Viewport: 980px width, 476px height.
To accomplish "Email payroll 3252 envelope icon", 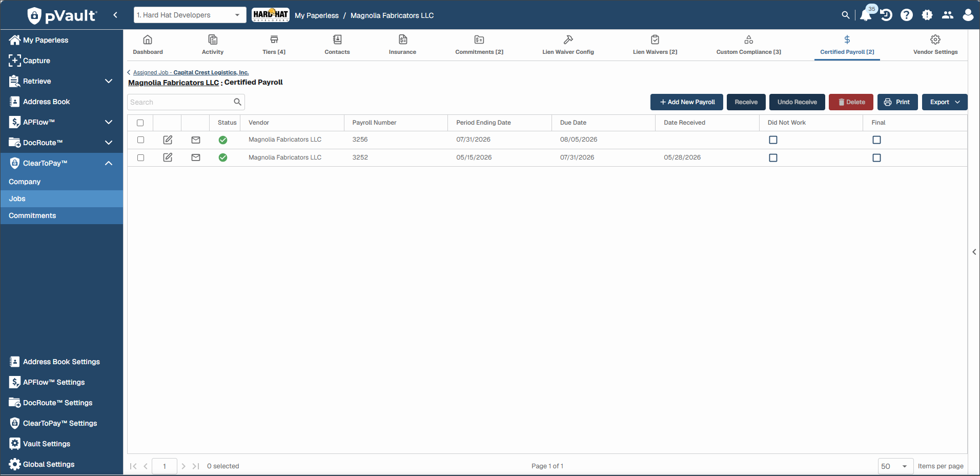I will pos(196,157).
